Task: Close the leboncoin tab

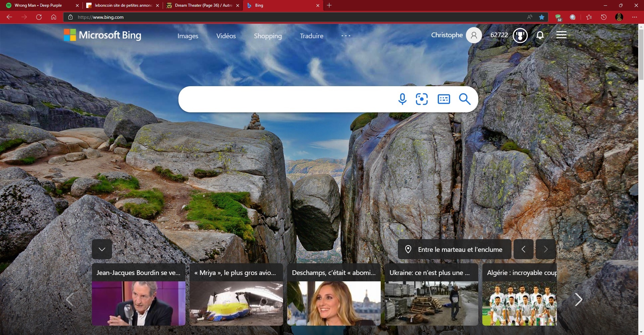Action: [157, 5]
